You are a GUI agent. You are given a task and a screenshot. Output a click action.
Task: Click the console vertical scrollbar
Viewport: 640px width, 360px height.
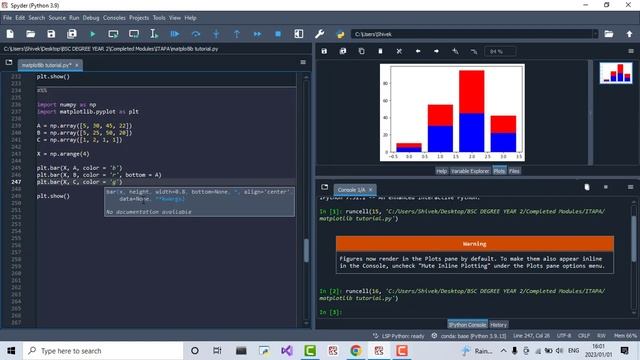click(x=634, y=239)
